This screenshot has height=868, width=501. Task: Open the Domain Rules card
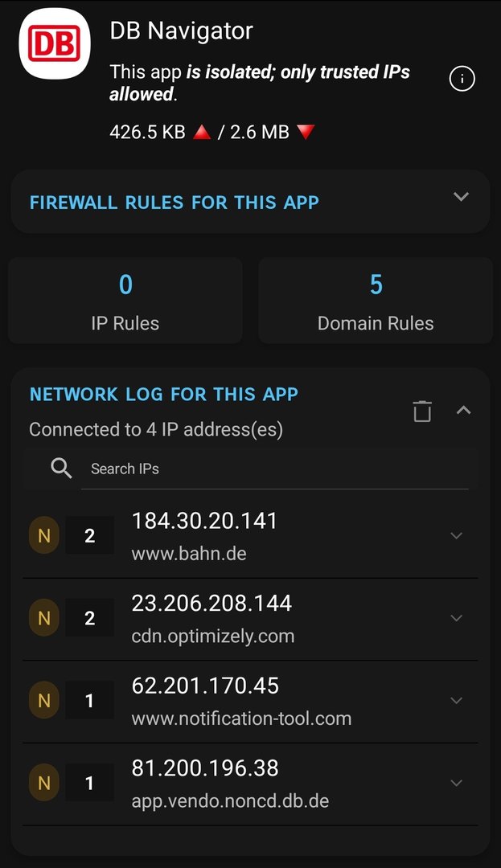pos(376,301)
